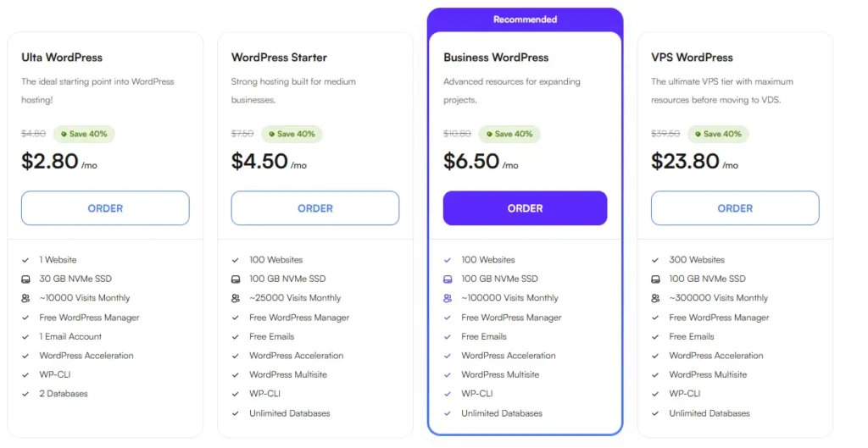Click the drive icon in Business WordPress plan
The image size is (868, 448).
(448, 279)
